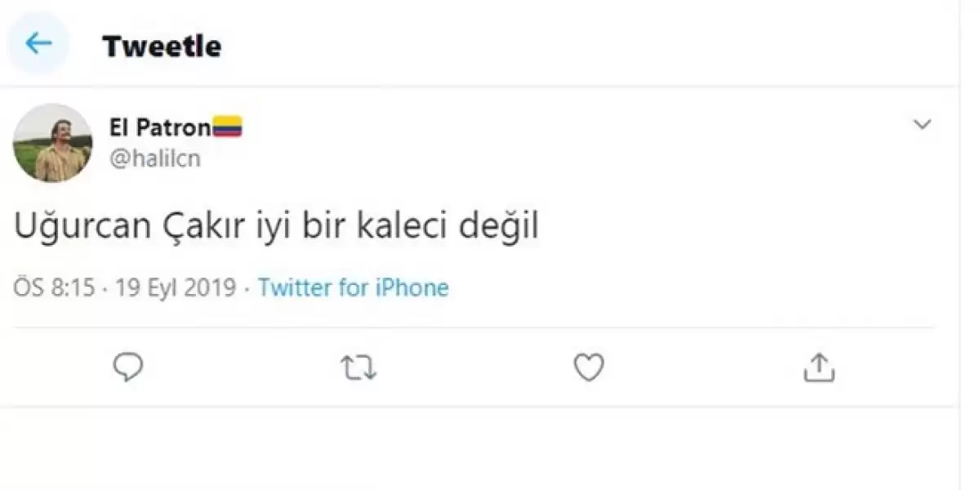
Task: Click the Twitter for iPhone source link
Action: pyautogui.click(x=354, y=287)
